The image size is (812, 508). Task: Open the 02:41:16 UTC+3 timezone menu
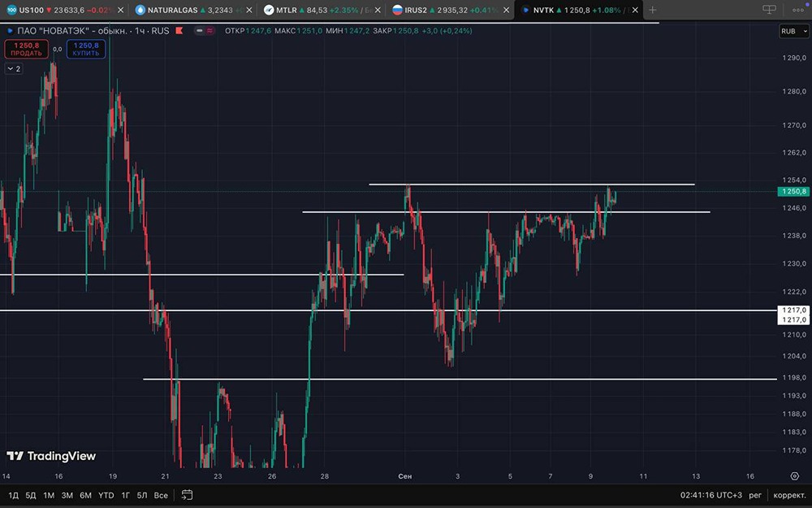pyautogui.click(x=711, y=495)
